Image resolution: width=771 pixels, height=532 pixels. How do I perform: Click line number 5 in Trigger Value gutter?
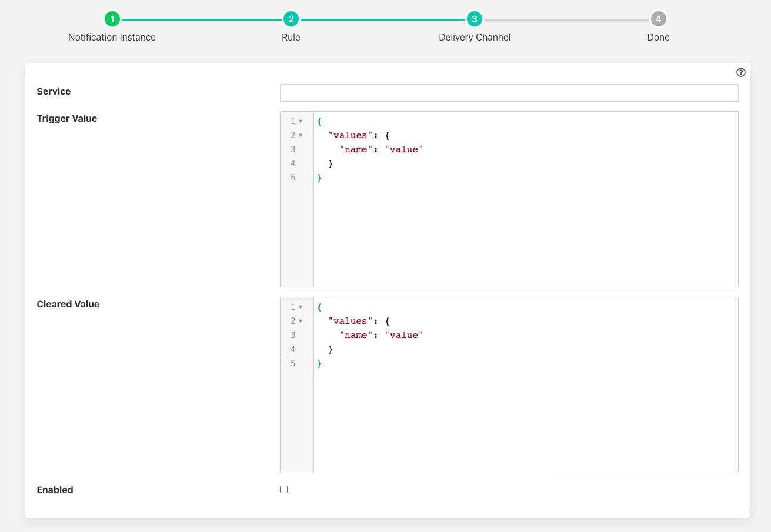[x=293, y=178]
